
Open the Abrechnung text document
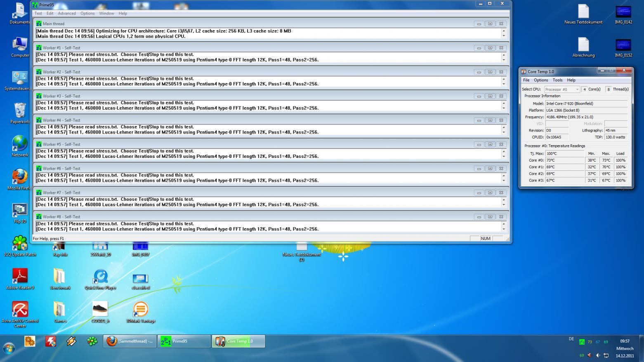point(583,47)
